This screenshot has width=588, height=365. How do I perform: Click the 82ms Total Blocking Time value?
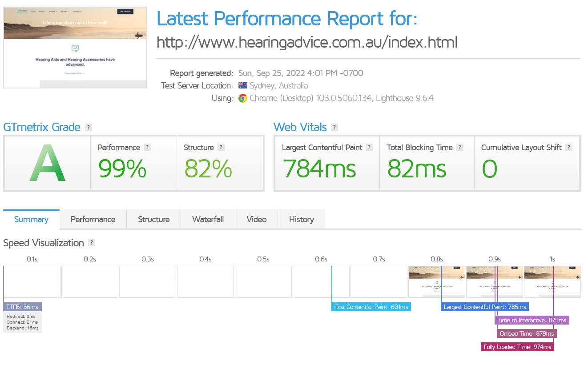click(417, 169)
